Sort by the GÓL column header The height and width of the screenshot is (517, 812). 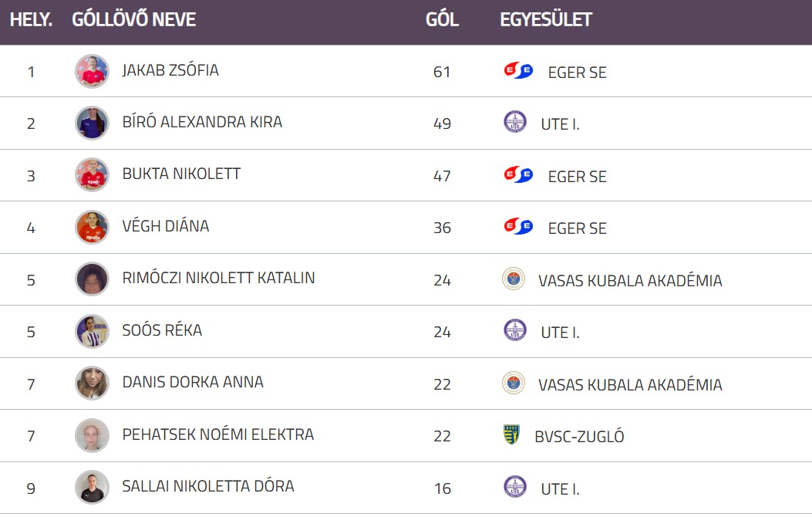click(442, 20)
